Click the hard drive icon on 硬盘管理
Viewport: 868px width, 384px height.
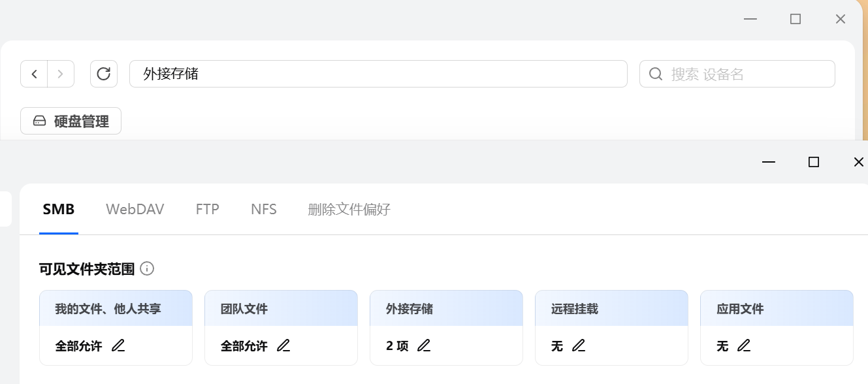(x=39, y=121)
